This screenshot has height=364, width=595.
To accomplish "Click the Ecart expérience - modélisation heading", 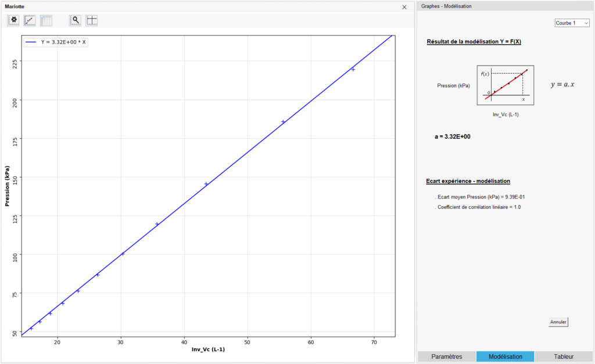I will click(468, 182).
